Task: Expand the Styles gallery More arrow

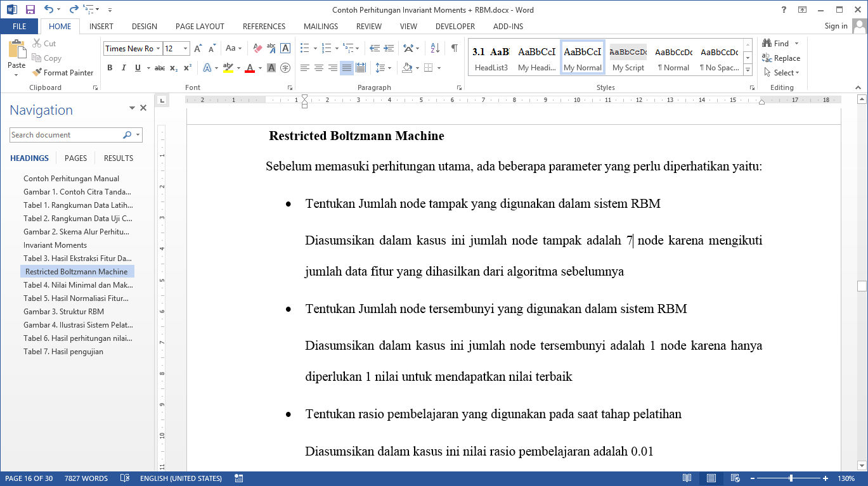Action: [748, 68]
